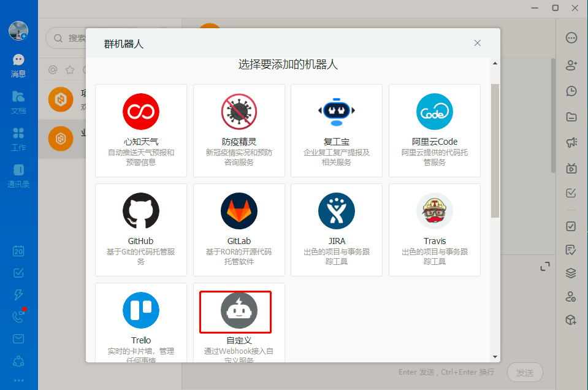Screen dimensions: 588x390
Task: Open the calendar icon in sidebar
Action: pyautogui.click(x=18, y=251)
